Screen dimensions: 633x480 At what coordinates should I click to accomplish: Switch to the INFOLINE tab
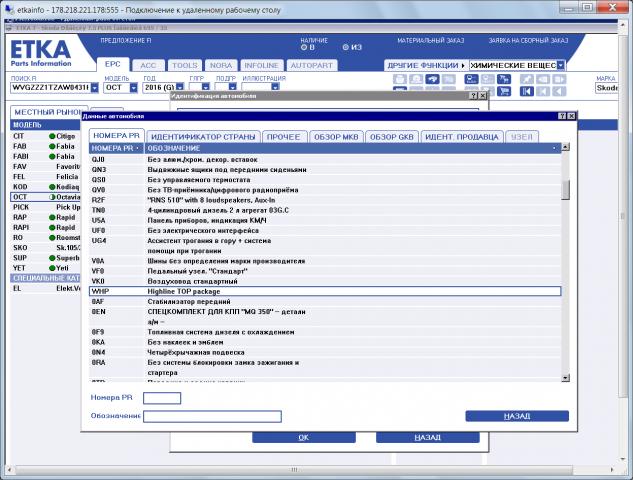(262, 65)
